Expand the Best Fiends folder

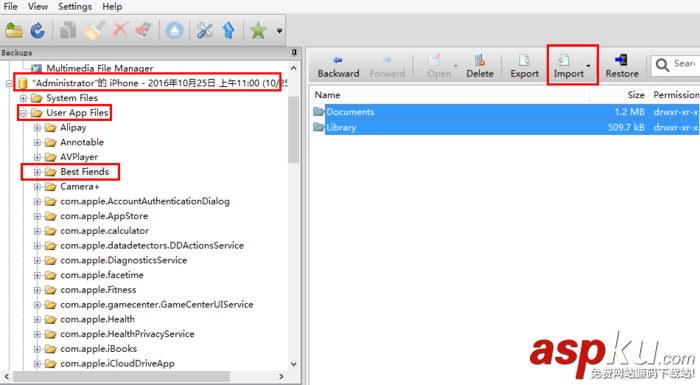pyautogui.click(x=38, y=172)
